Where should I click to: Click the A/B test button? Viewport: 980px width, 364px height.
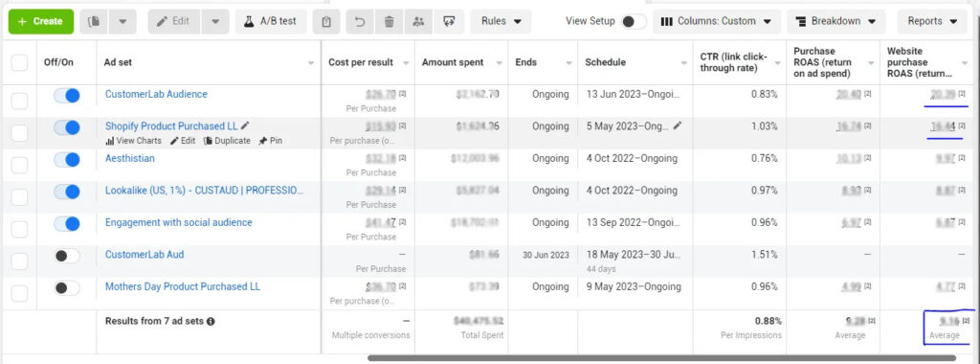(x=271, y=21)
